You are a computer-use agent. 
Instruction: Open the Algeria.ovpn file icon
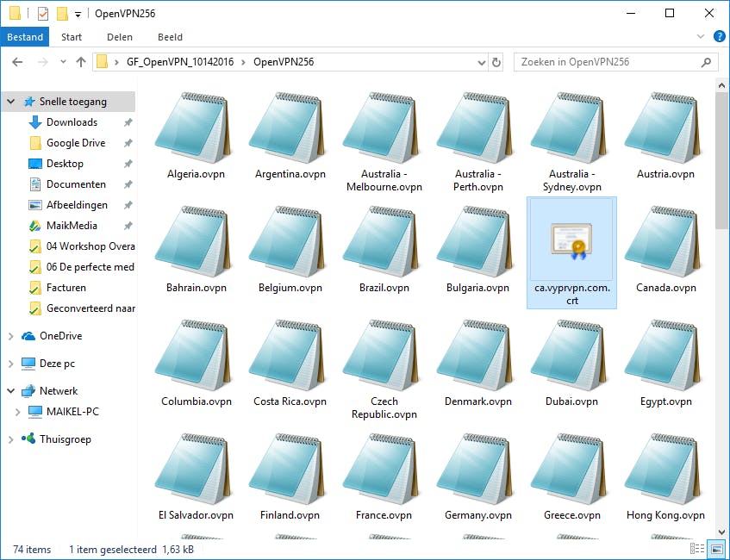[193, 128]
